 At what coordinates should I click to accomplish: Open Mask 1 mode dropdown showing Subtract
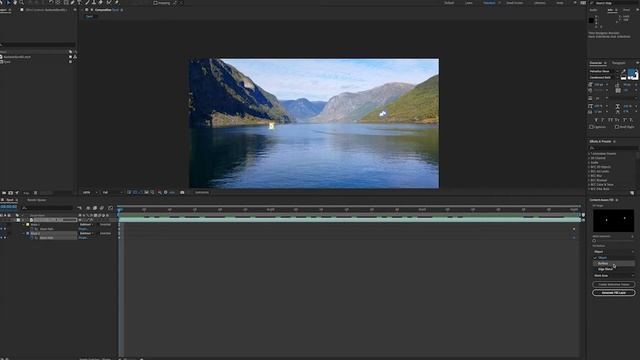point(87,224)
